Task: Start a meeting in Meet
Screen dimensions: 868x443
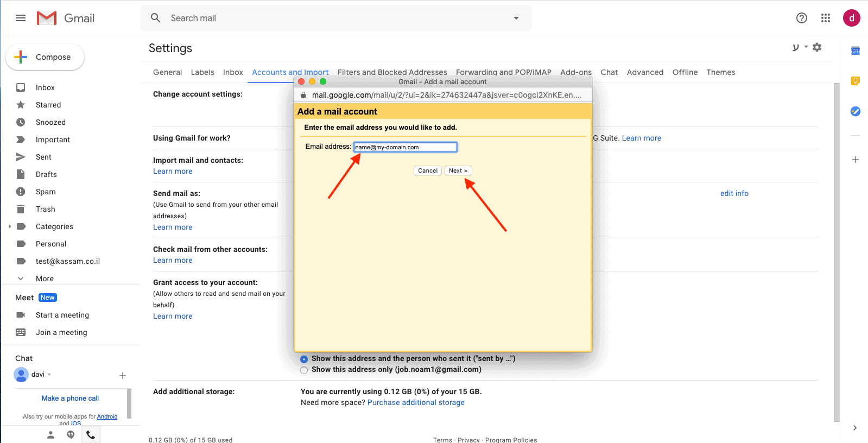Action: (62, 315)
